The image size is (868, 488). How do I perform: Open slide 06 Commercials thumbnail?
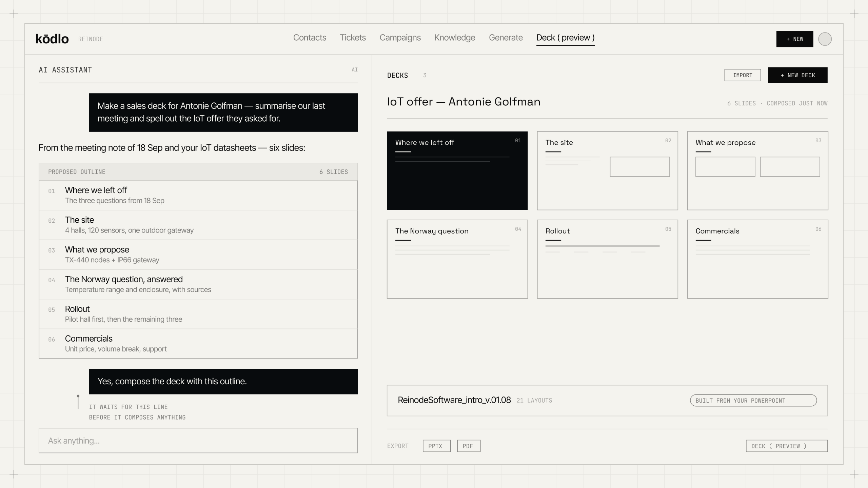tap(757, 259)
